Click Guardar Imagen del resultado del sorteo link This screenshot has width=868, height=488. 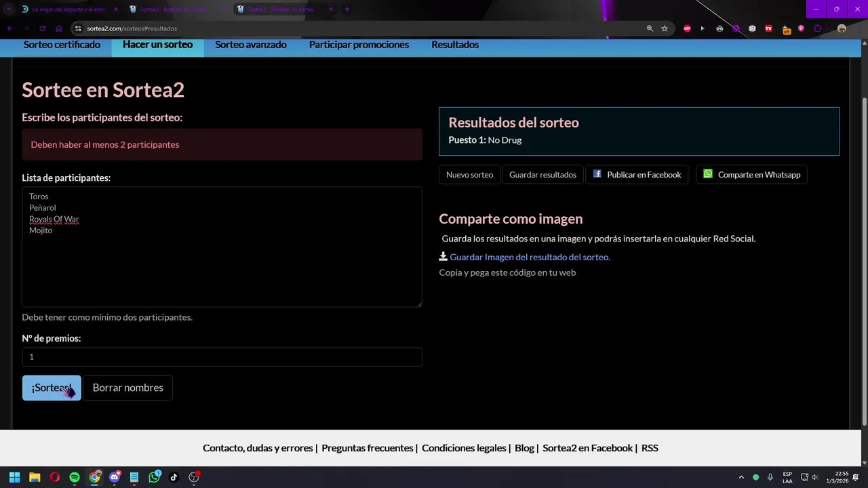coord(530,257)
